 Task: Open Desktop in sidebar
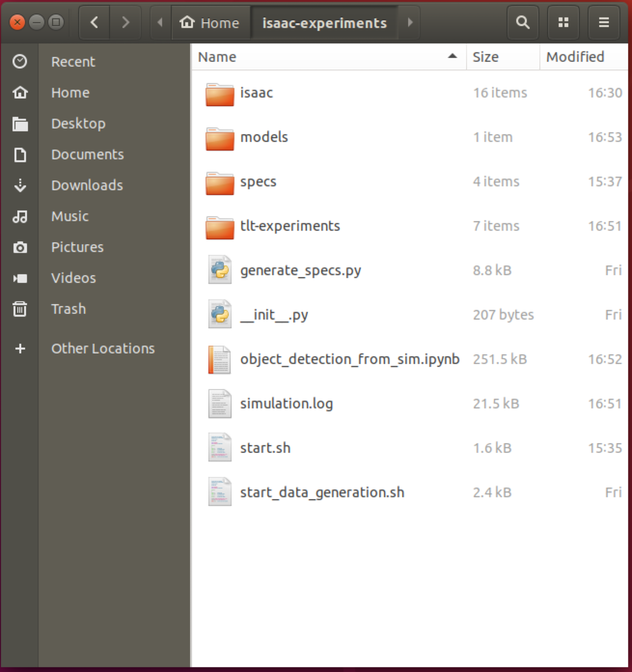tap(78, 124)
